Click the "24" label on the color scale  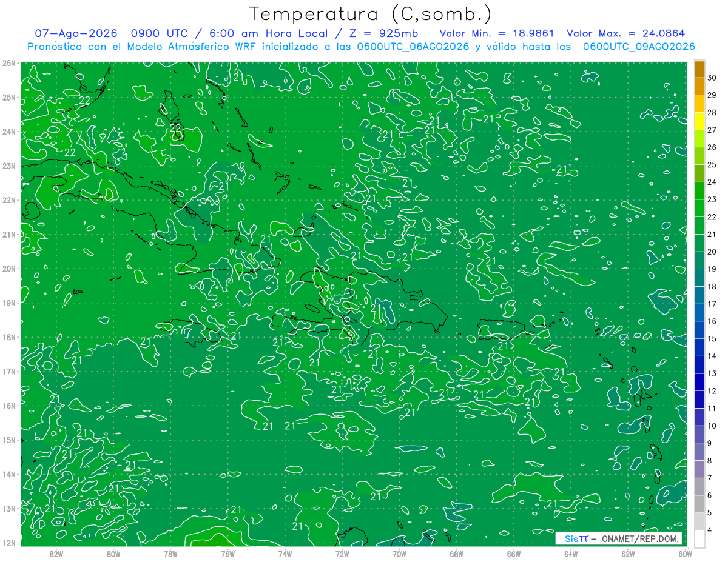click(712, 182)
